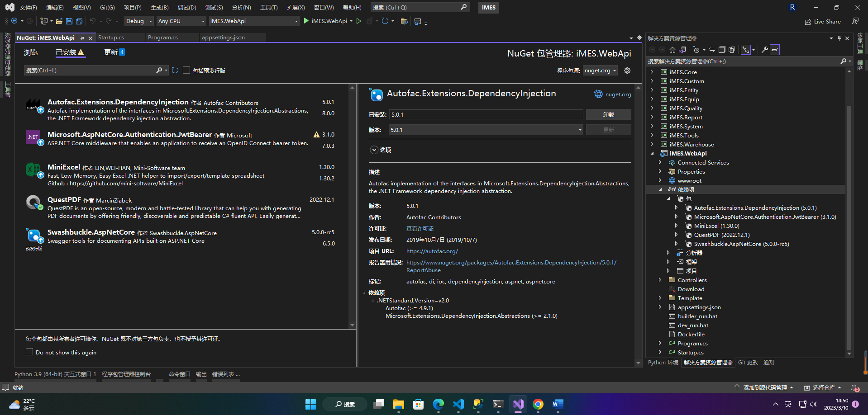This screenshot has height=415, width=868.
Task: Click the notifications bell in status bar
Action: tap(855, 388)
